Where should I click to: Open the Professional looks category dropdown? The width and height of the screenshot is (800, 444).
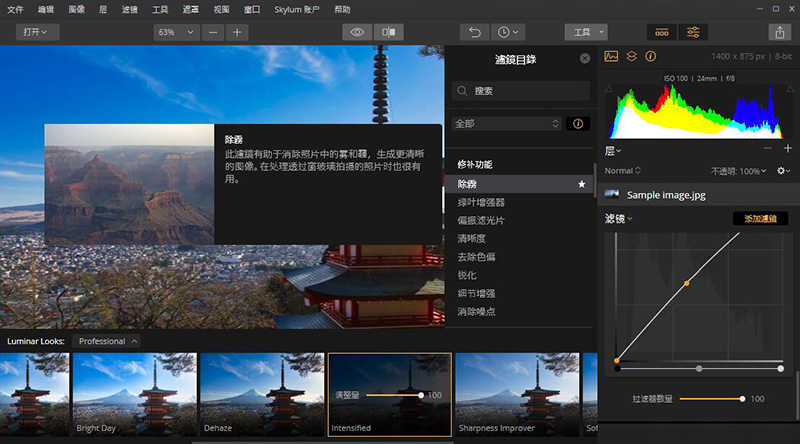107,341
